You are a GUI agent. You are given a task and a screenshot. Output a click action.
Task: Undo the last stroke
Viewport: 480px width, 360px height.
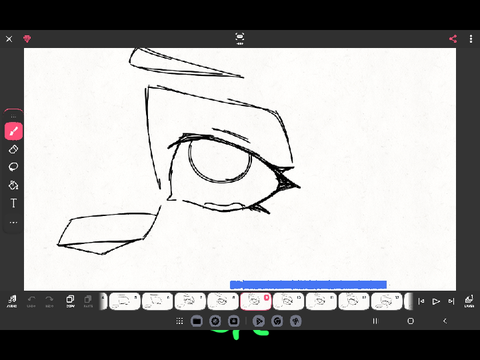[x=31, y=301]
